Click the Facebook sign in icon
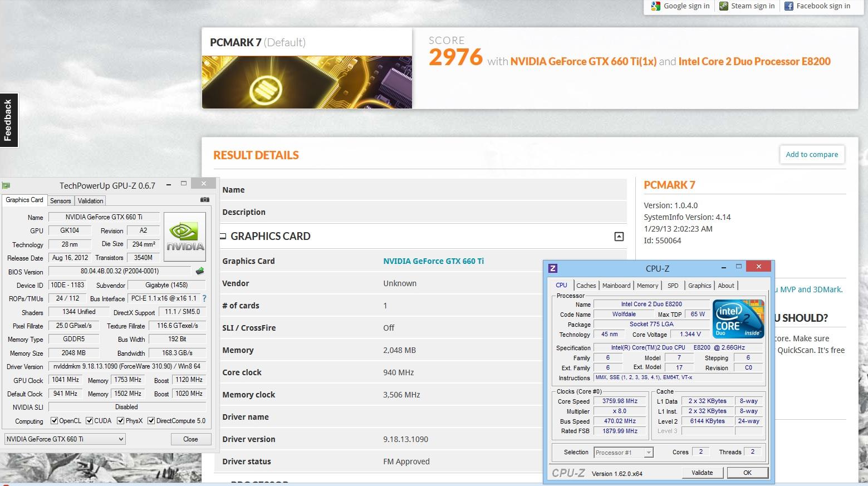Screen dimensions: 868x486 pyautogui.click(x=788, y=6)
